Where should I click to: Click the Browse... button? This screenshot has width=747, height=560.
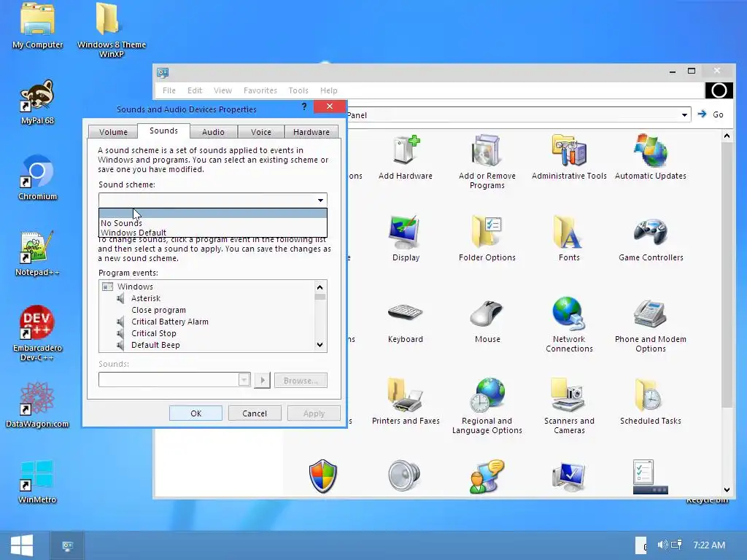[301, 381]
